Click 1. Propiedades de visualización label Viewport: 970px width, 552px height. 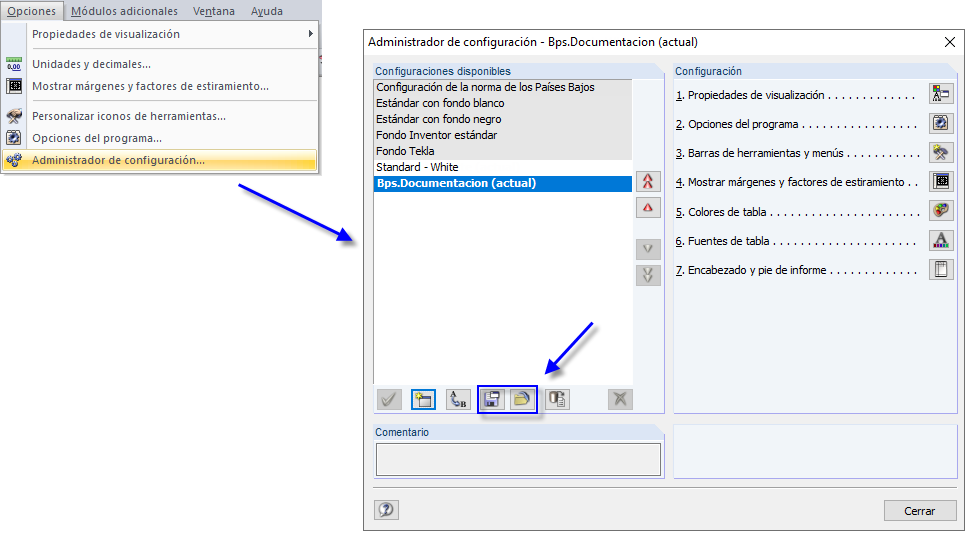[750, 95]
